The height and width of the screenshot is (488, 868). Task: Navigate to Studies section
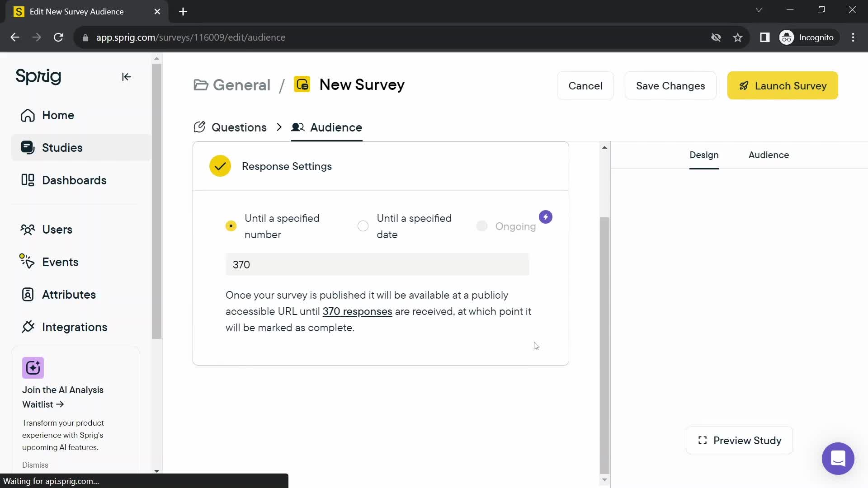coord(62,147)
